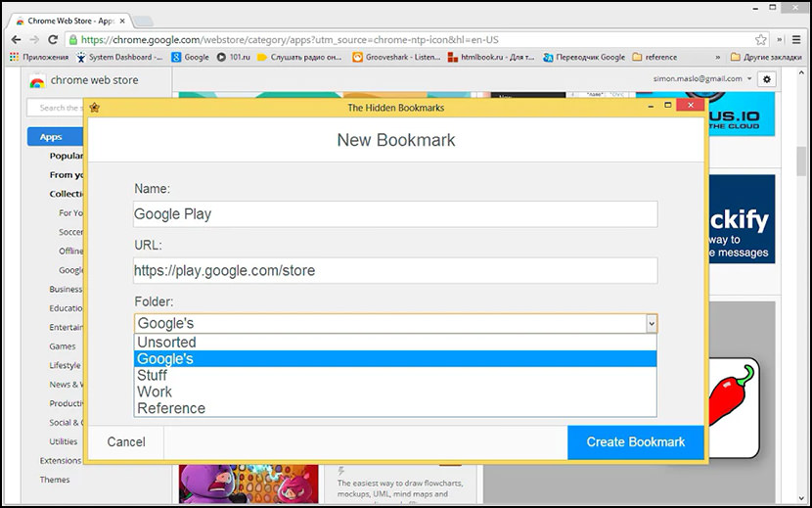Viewport: 812px width, 508px height.
Task: Click The Hidden Bookmarks star icon
Action: point(94,108)
